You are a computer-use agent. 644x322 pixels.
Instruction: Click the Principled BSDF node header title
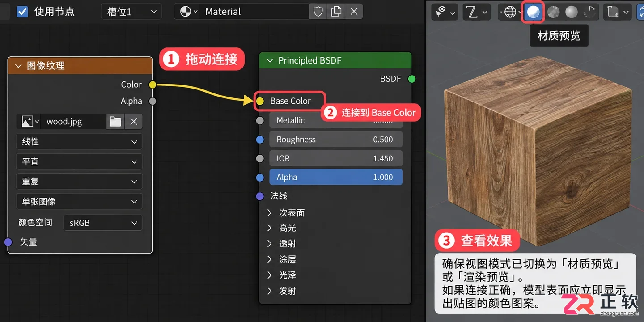(309, 60)
